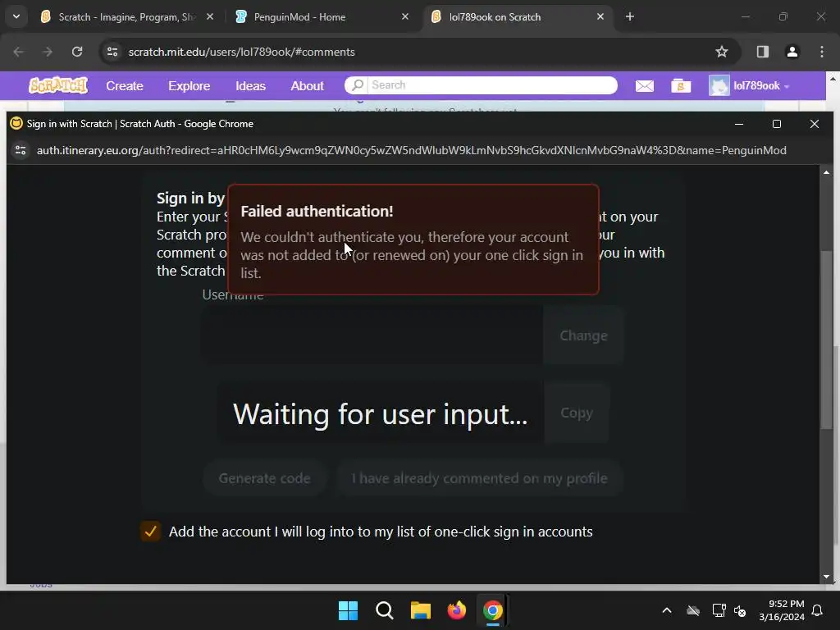Click the OneDrive cloud tray icon

693,610
